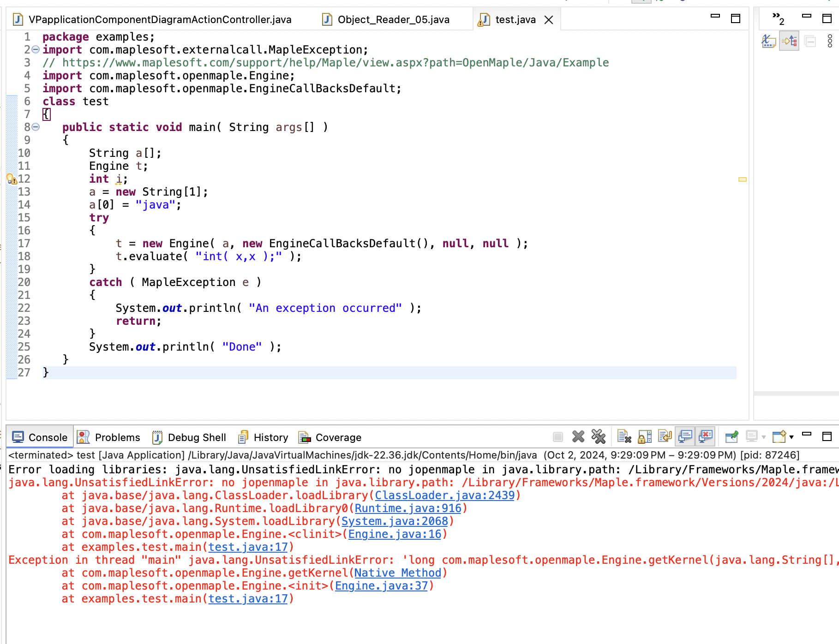Screen dimensions: 839x644
Task: Show the hidden views chevron list
Action: click(x=778, y=18)
